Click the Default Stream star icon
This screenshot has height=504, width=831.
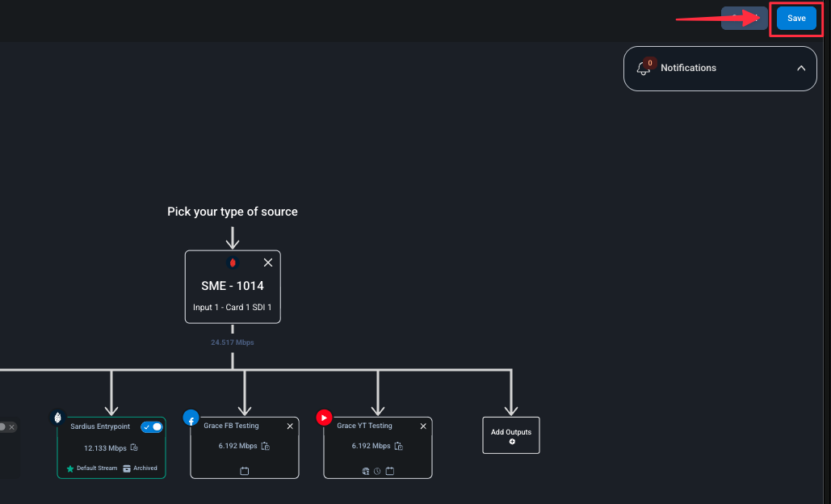click(x=70, y=468)
